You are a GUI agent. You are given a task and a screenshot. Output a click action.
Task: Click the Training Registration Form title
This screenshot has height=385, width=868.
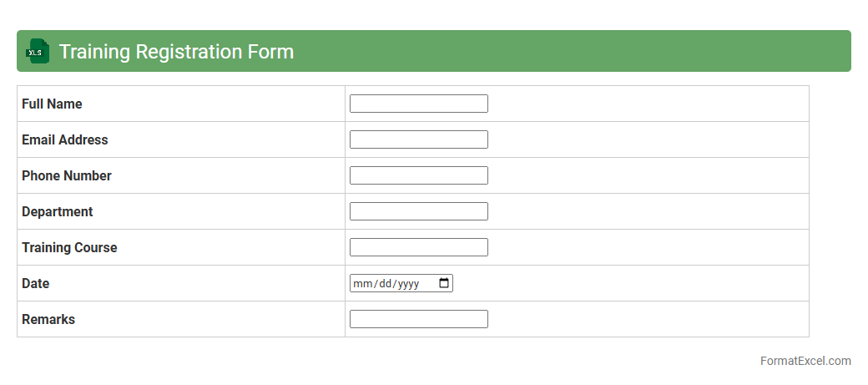point(176,51)
